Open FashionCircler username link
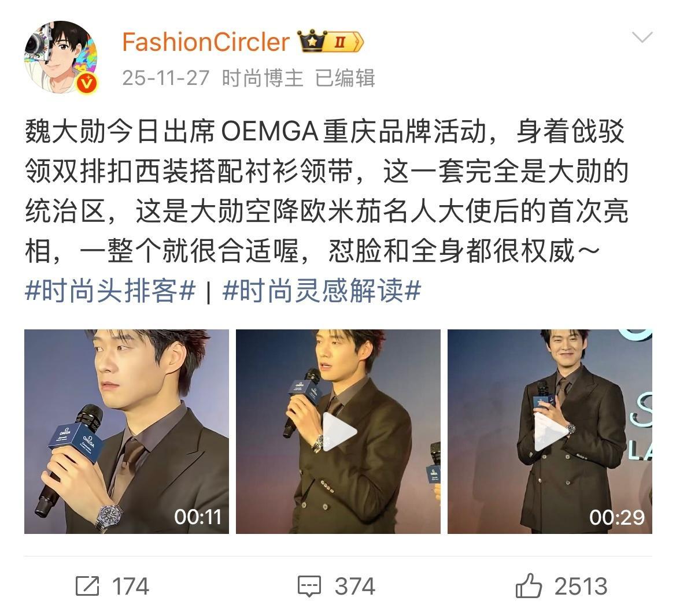This screenshot has width=676, height=616. pos(206,42)
